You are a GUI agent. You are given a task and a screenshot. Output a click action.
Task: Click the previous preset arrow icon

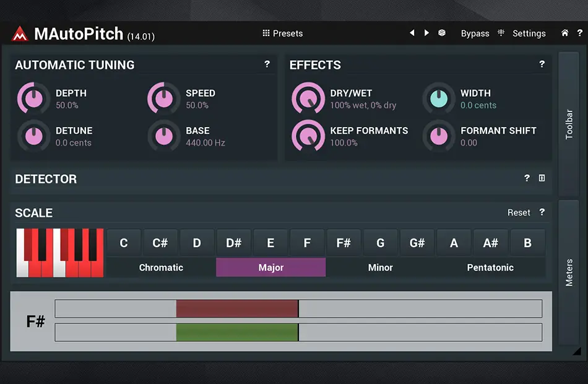[x=412, y=33]
